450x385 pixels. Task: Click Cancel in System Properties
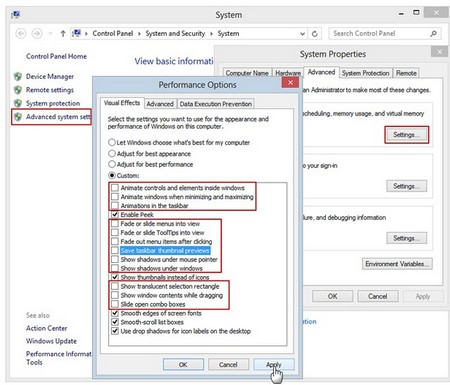coord(377,296)
